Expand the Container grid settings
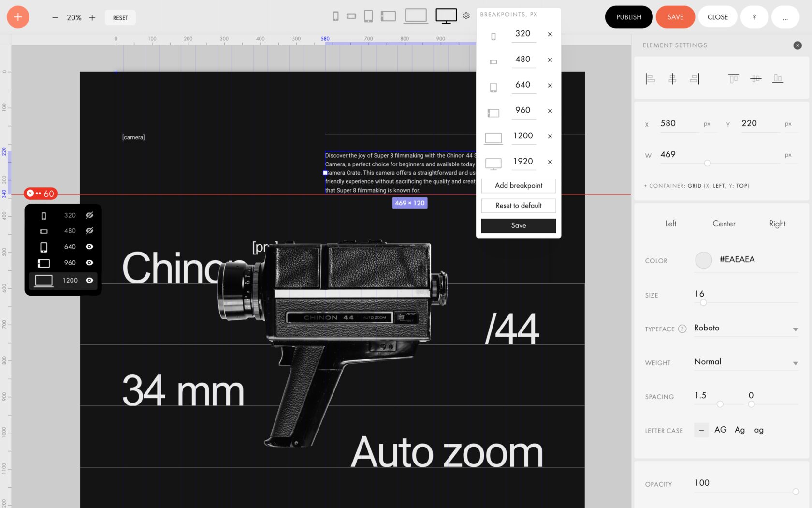Viewport: 812px width, 508px height. (696, 186)
